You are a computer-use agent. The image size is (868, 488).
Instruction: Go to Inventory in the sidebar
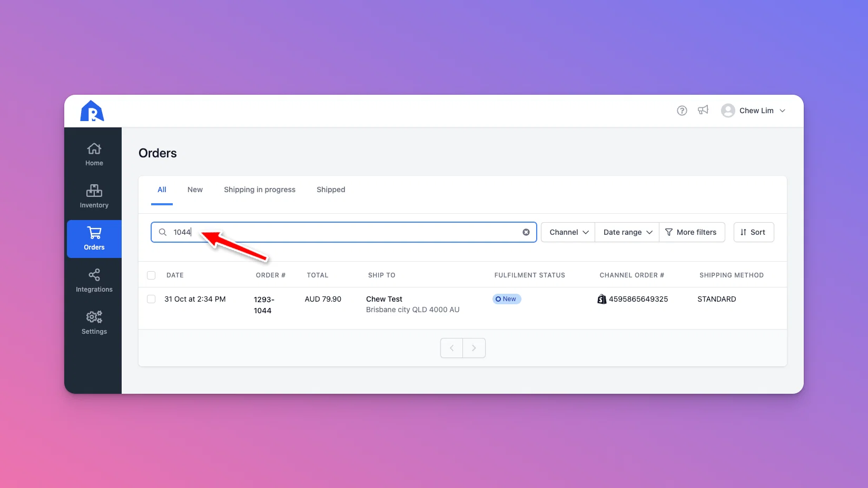(x=94, y=196)
